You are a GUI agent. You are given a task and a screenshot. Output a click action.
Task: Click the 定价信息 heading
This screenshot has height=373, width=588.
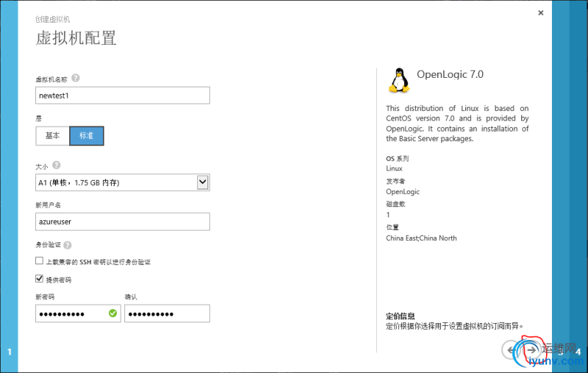pyautogui.click(x=401, y=316)
